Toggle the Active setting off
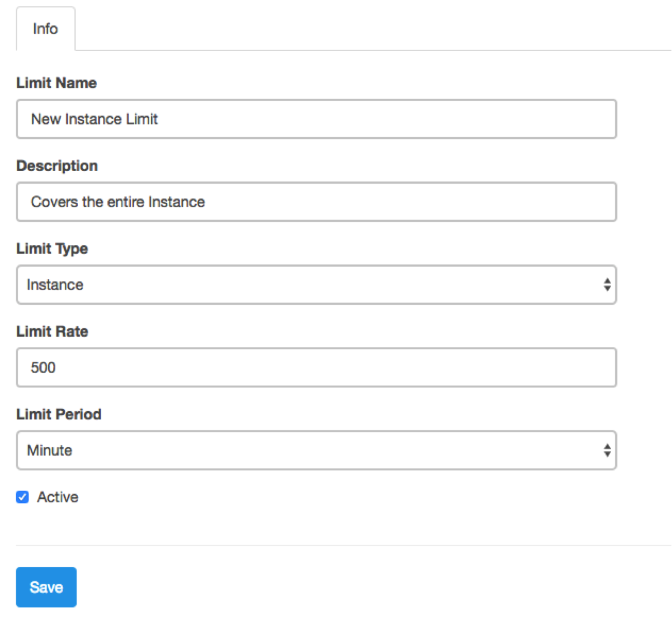This screenshot has width=672, height=633. tap(22, 497)
